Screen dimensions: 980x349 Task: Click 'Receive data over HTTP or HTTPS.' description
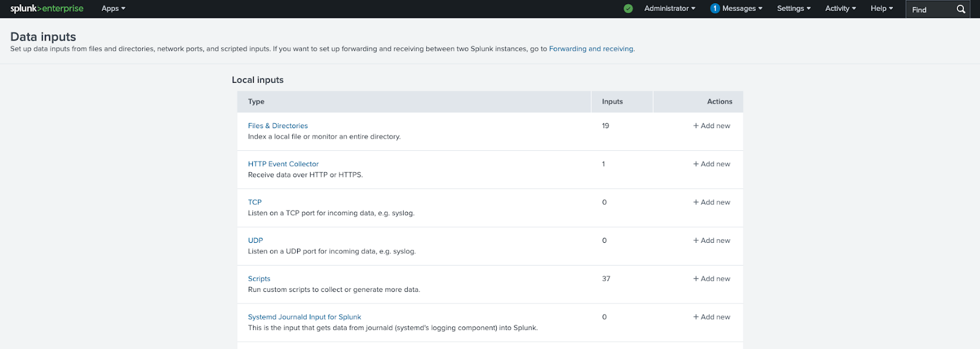point(305,175)
